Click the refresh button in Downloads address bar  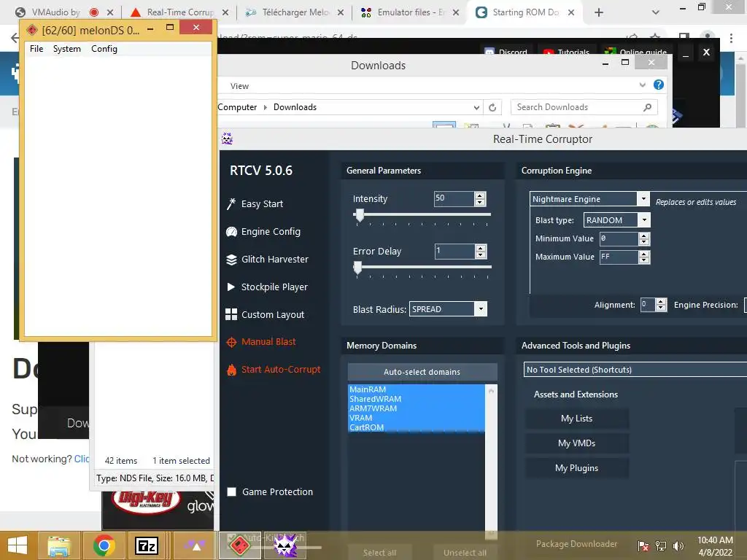(x=492, y=107)
